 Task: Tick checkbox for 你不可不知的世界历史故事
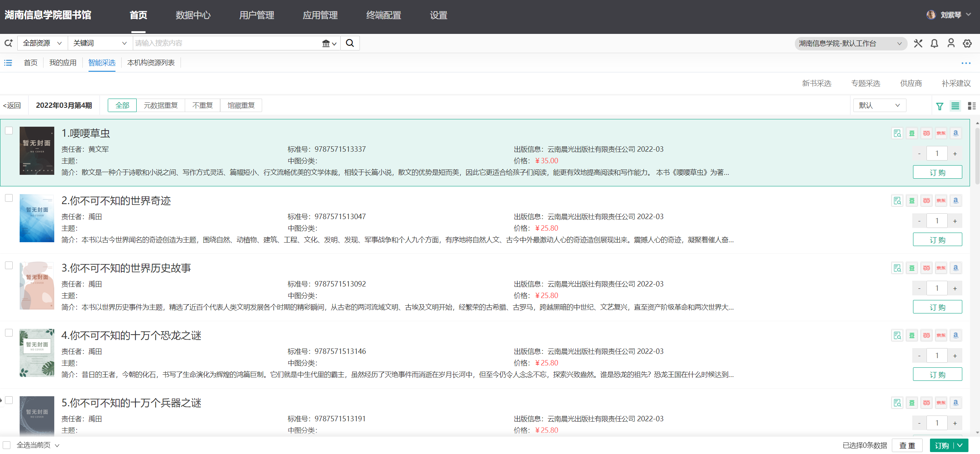(9, 265)
